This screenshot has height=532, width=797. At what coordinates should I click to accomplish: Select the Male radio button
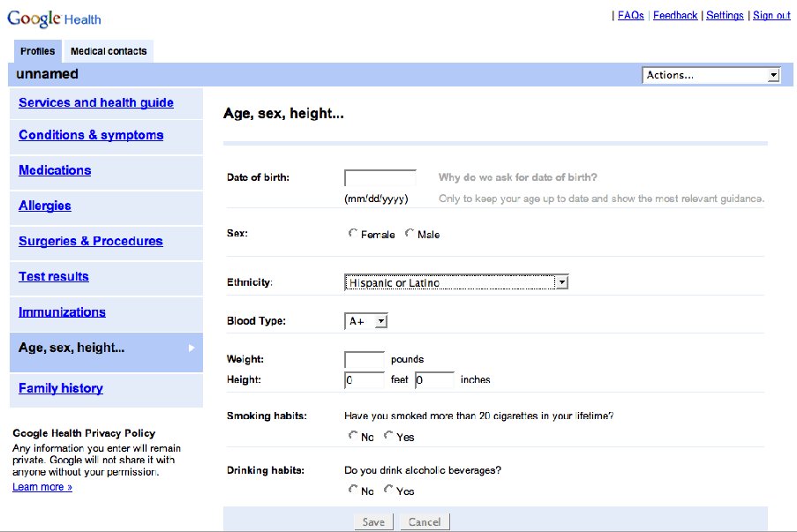(x=410, y=234)
